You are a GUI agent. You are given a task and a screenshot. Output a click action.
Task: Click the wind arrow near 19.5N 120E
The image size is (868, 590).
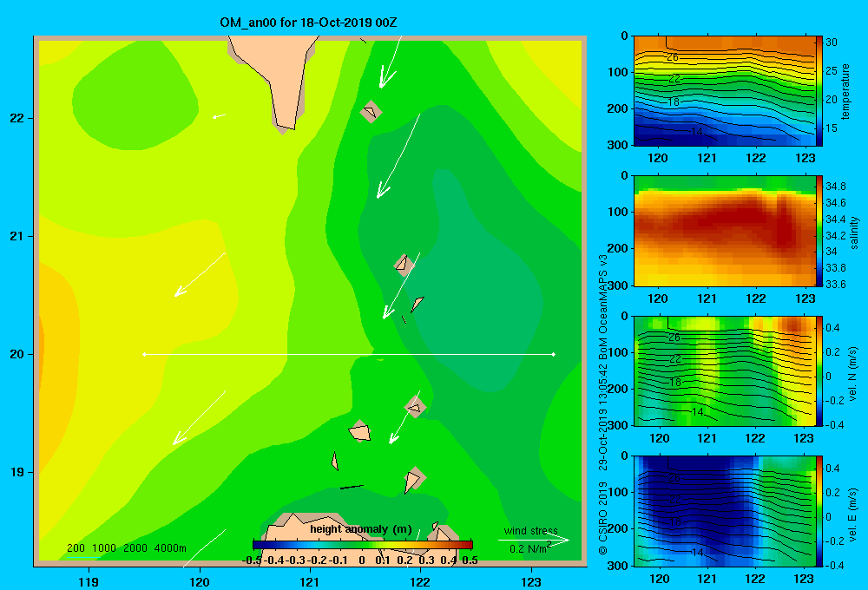[x=200, y=417]
